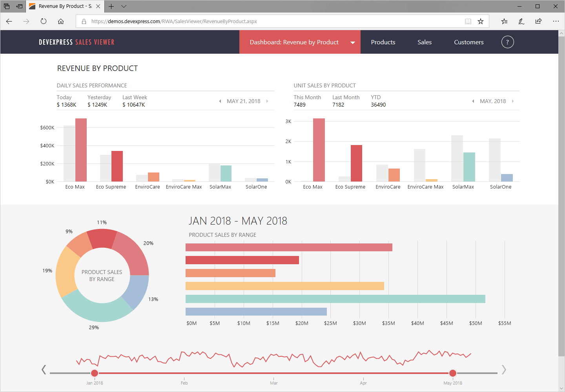The width and height of the screenshot is (565, 392).
Task: Click the help question mark icon
Action: (x=507, y=42)
